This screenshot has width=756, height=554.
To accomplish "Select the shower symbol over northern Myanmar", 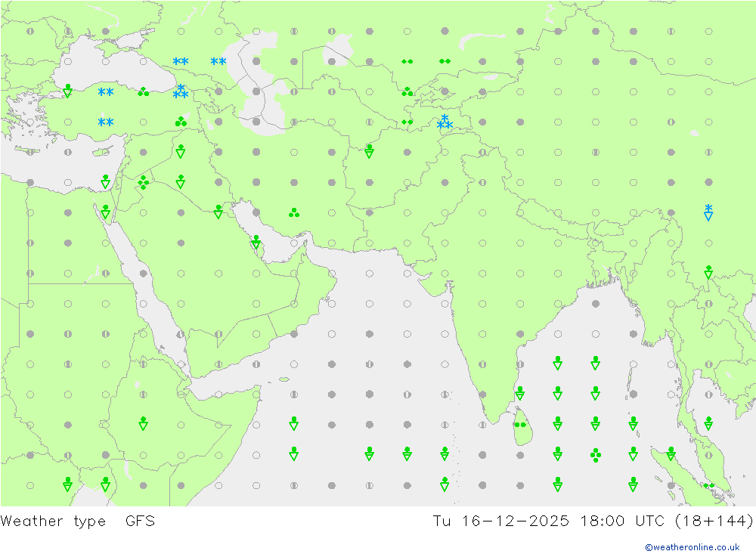I will 708,272.
